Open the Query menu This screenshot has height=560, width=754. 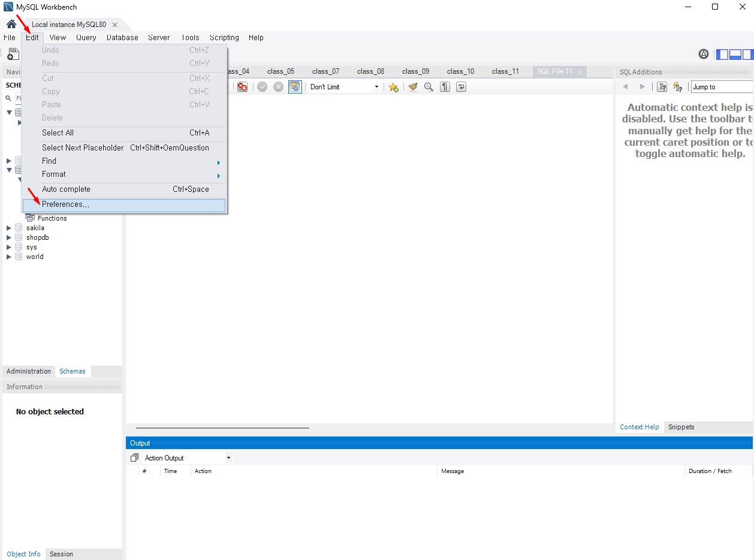click(x=86, y=38)
